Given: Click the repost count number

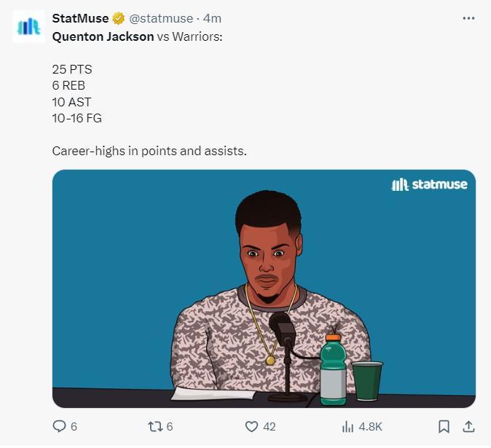Looking at the screenshot, I should (170, 426).
